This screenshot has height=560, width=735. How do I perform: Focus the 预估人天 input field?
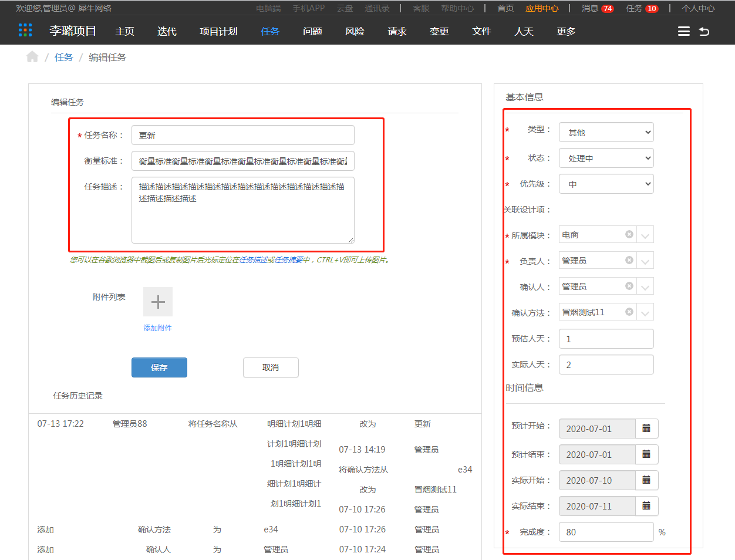(606, 339)
